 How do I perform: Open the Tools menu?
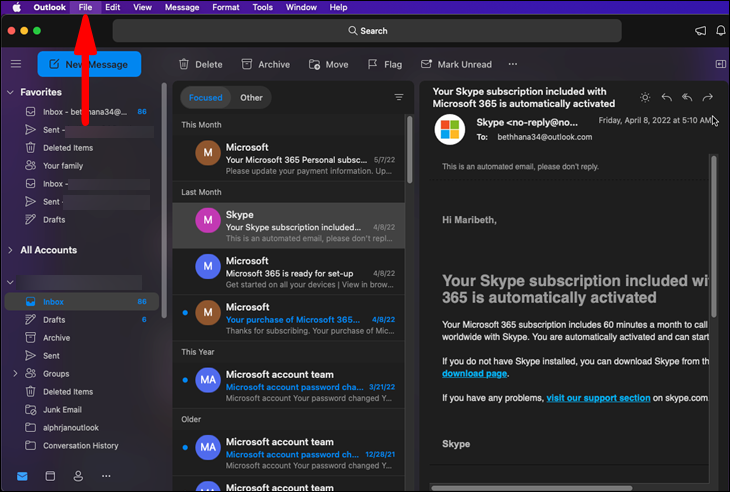[262, 7]
